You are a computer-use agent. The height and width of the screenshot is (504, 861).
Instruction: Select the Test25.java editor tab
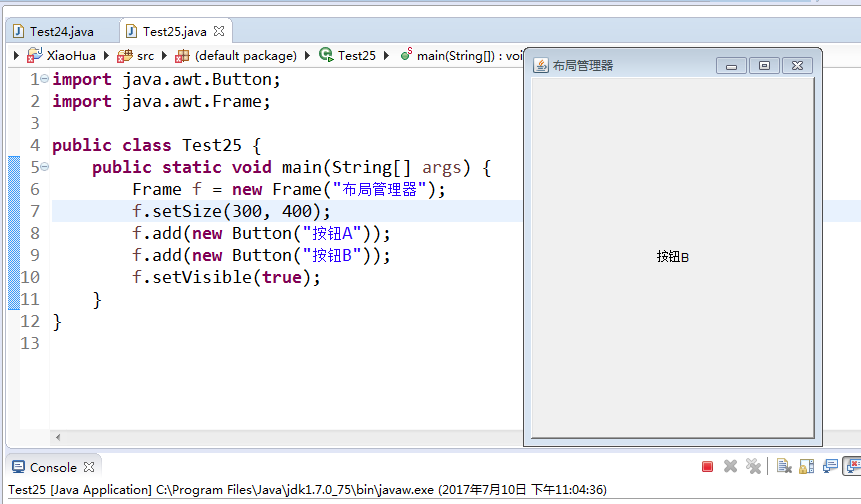click(x=174, y=32)
